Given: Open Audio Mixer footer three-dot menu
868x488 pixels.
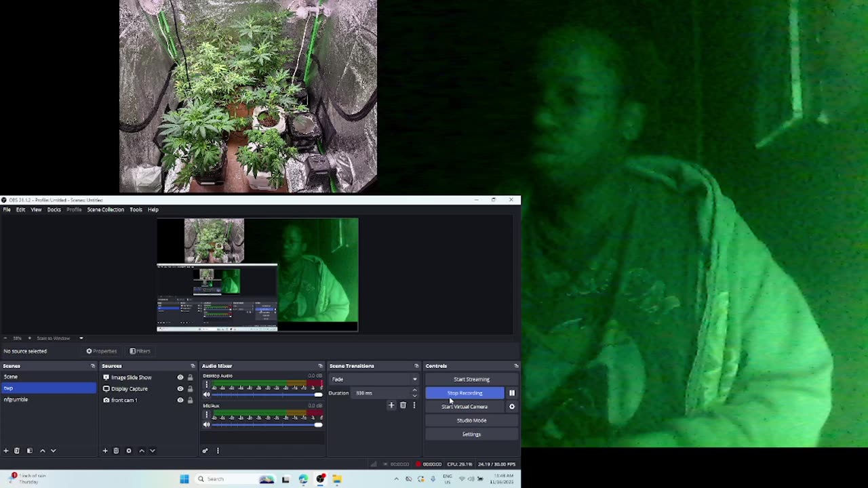Looking at the screenshot, I should click(x=218, y=451).
